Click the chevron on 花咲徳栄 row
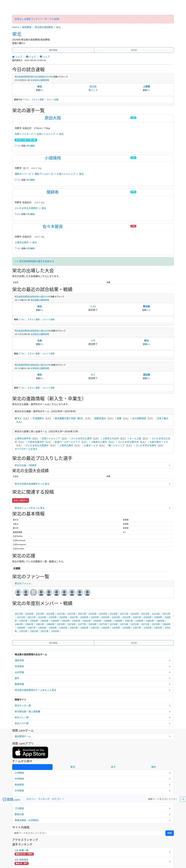Screen dimensions: 186x868 click(x=169, y=666)
